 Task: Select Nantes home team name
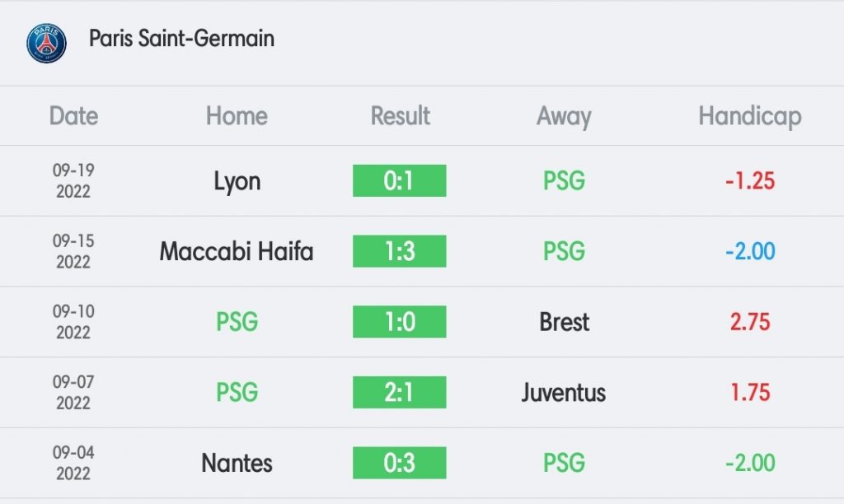(x=237, y=463)
